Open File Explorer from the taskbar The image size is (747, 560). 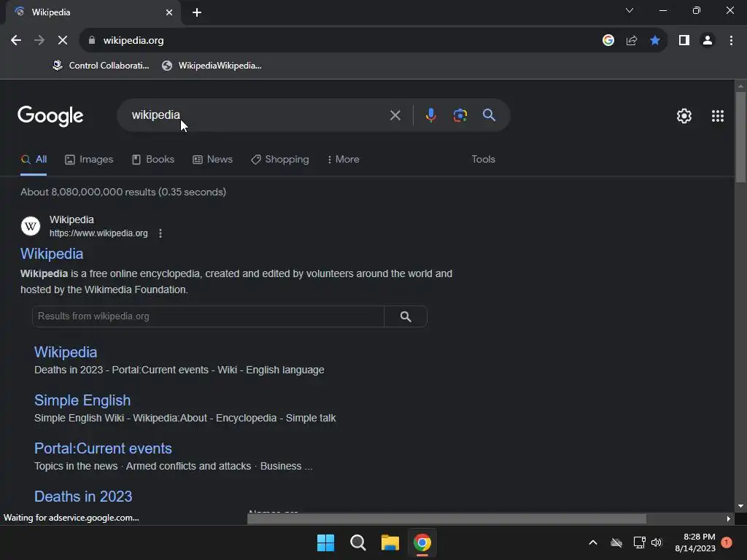390,542
